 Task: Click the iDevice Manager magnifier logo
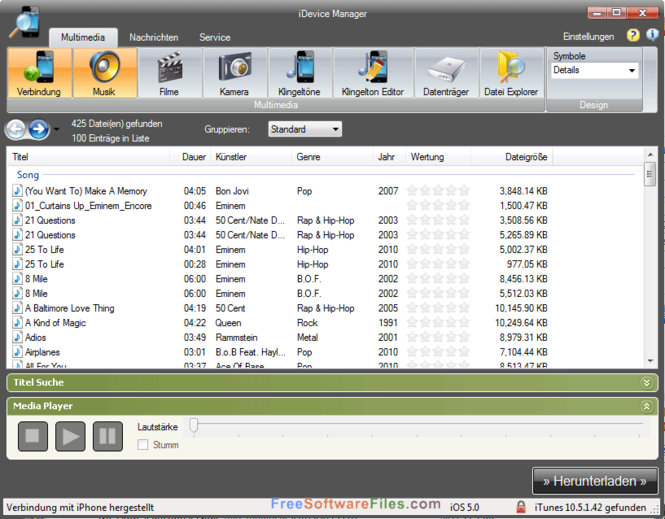(25, 22)
